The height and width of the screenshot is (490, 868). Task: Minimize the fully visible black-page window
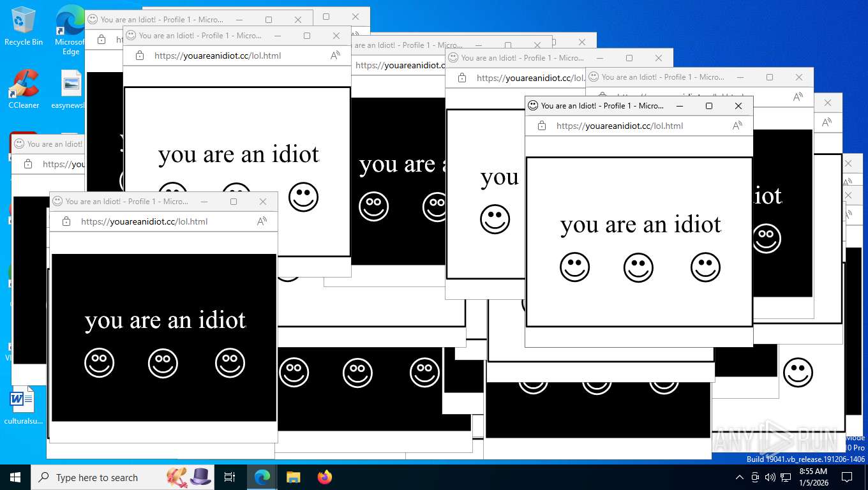204,202
